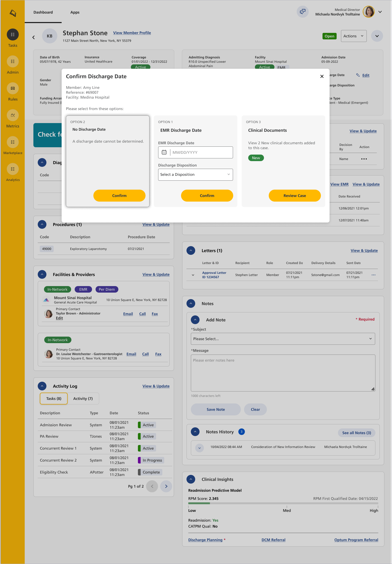The image size is (392, 564).
Task: Open the Select a Disposition dropdown
Action: pos(195,175)
